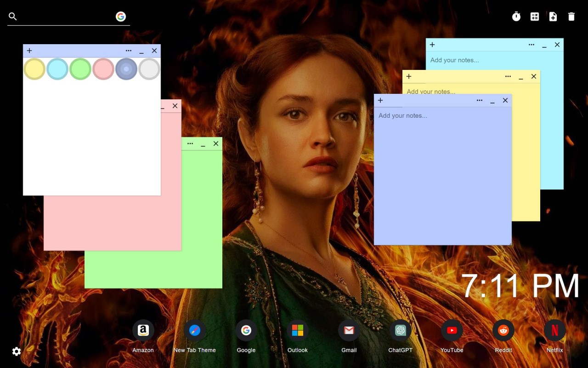Click the 7:11 PM clock

coord(520,286)
